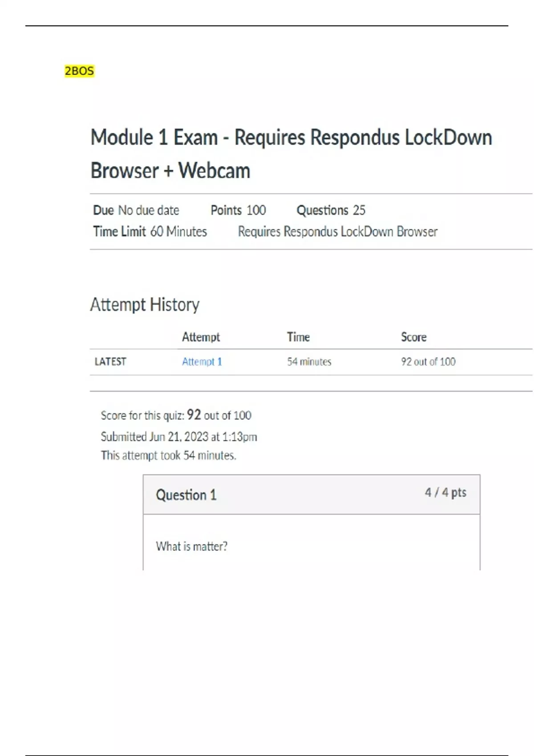Image resolution: width=534 pixels, height=756 pixels.
Task: Click the Score column header
Action: [413, 337]
